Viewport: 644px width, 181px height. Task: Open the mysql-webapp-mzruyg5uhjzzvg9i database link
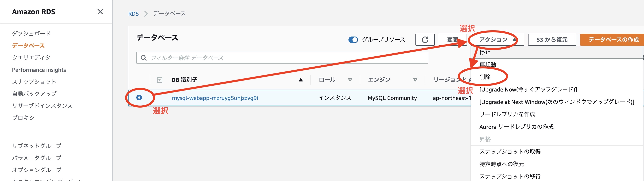click(215, 98)
